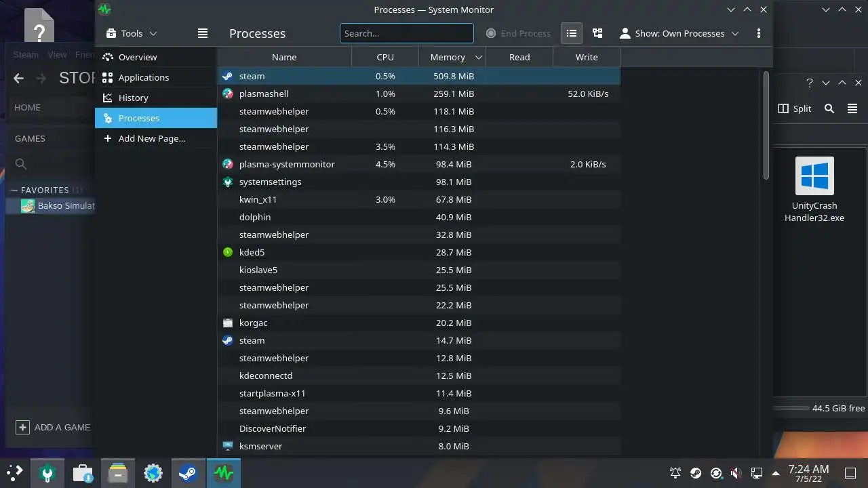The height and width of the screenshot is (488, 868).
Task: Click the muted volume tray icon
Action: click(736, 473)
